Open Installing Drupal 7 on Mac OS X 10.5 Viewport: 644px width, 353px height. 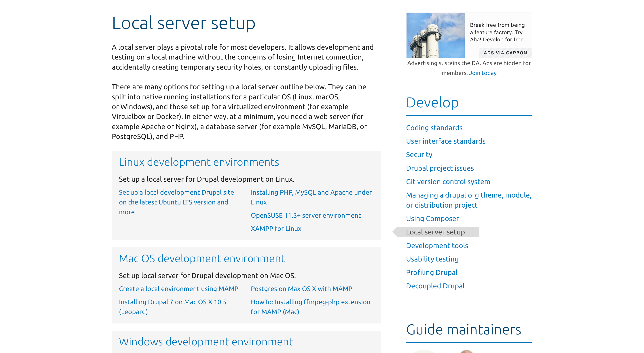click(172, 307)
